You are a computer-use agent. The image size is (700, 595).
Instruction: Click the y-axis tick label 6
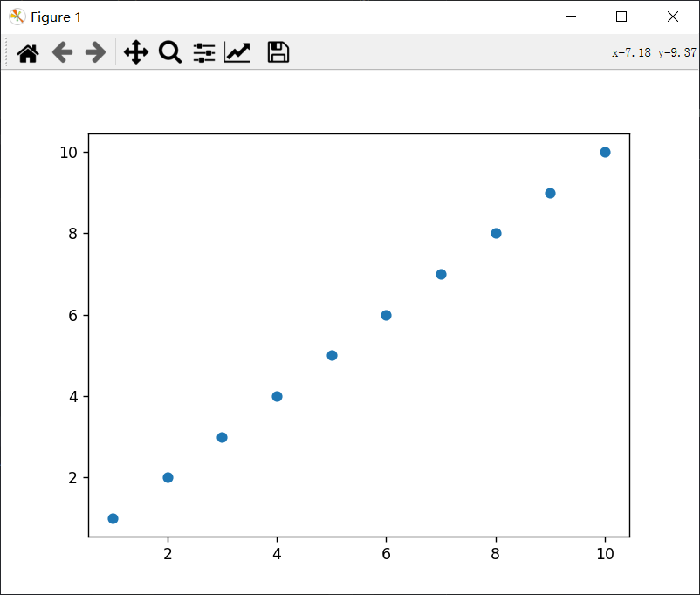[72, 316]
